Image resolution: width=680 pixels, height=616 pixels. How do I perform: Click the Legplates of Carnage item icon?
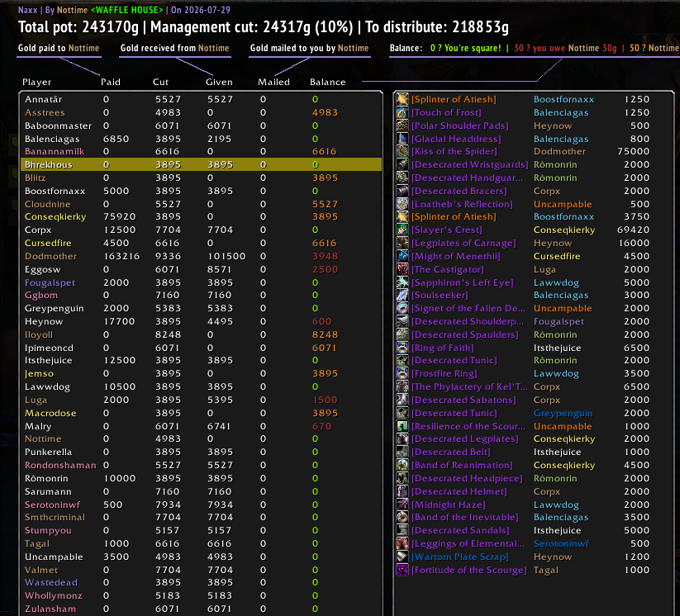click(402, 243)
